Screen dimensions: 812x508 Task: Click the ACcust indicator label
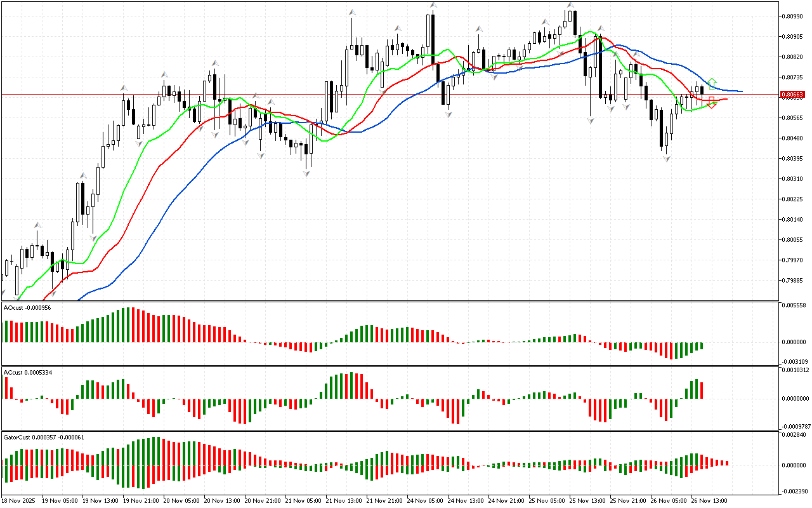point(28,372)
